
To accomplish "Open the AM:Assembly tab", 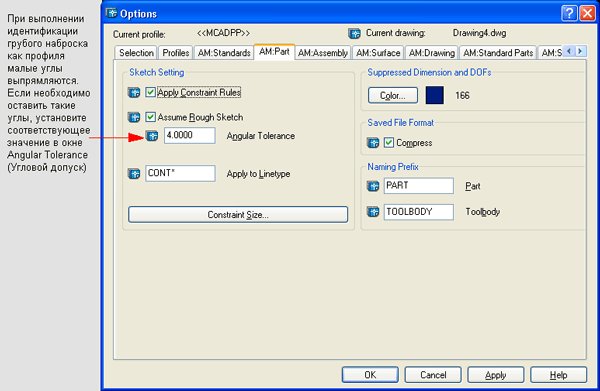I will coord(323,53).
